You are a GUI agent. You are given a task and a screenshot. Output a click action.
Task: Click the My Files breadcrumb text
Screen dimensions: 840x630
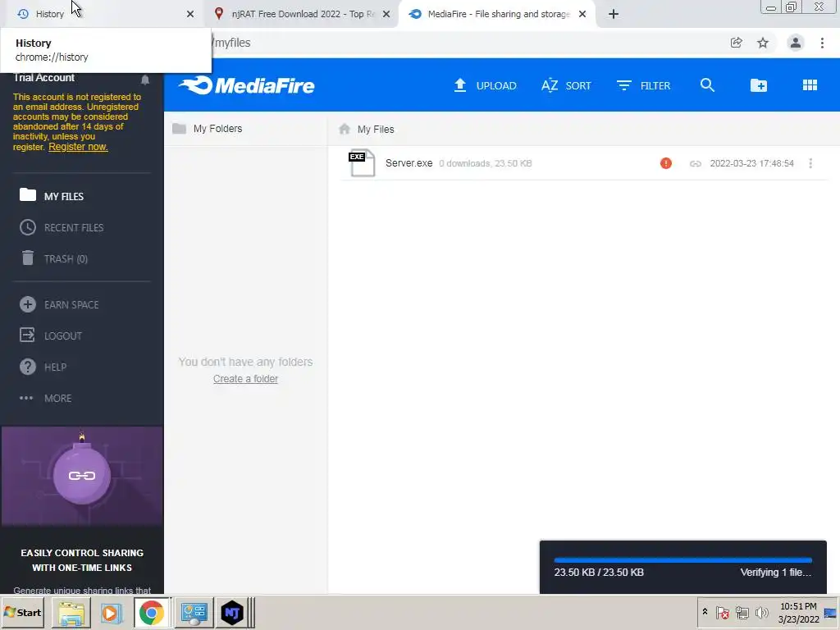point(376,129)
